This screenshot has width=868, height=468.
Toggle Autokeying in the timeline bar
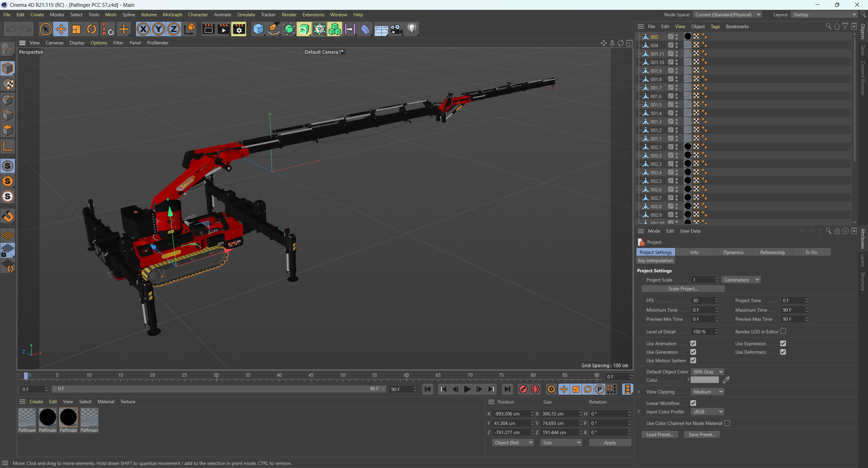(x=535, y=389)
